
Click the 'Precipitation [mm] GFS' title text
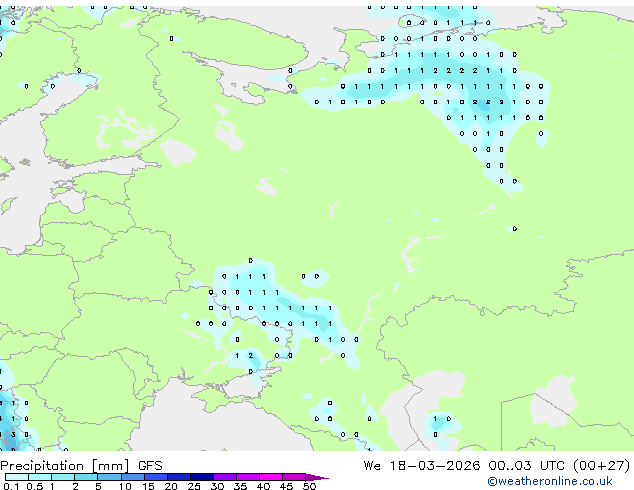(81, 466)
